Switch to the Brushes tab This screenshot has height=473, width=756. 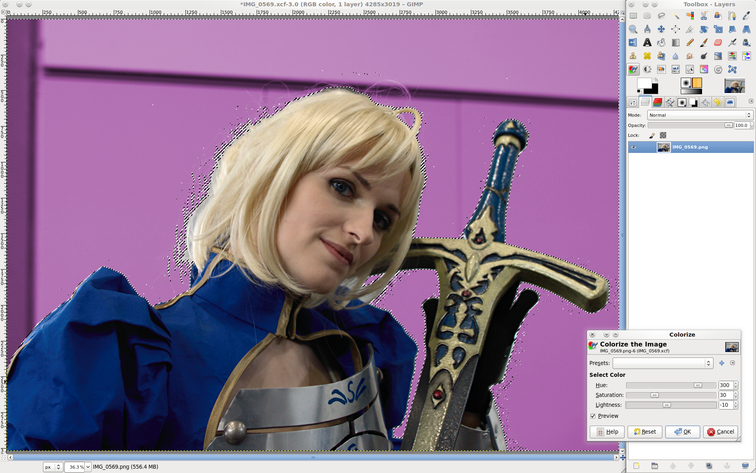pos(682,102)
